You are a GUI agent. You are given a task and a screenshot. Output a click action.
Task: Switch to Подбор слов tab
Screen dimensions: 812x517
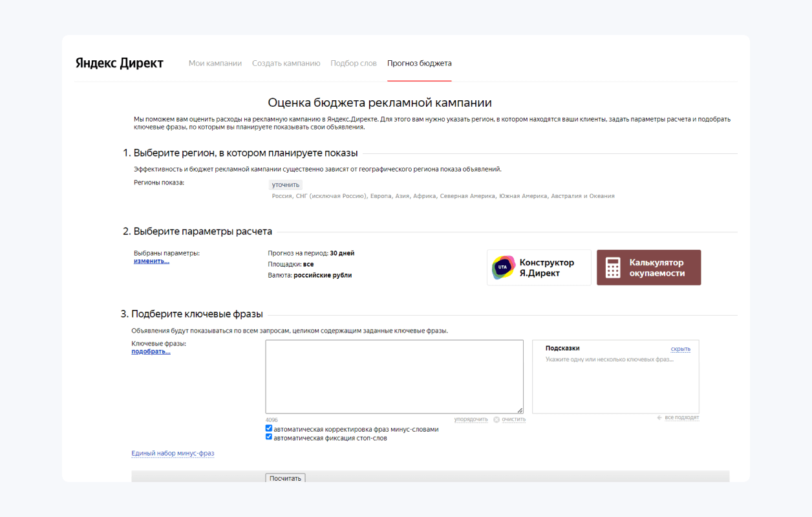(354, 63)
